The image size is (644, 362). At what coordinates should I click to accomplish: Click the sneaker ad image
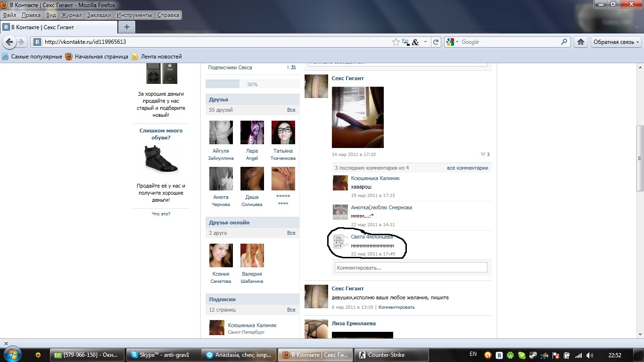click(161, 160)
